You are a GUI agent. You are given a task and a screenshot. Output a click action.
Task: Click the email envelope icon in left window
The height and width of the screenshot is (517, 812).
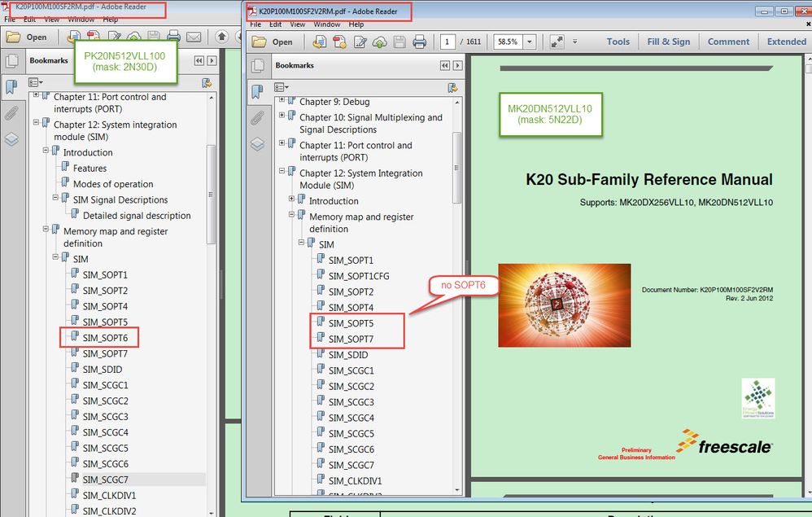tap(194, 37)
